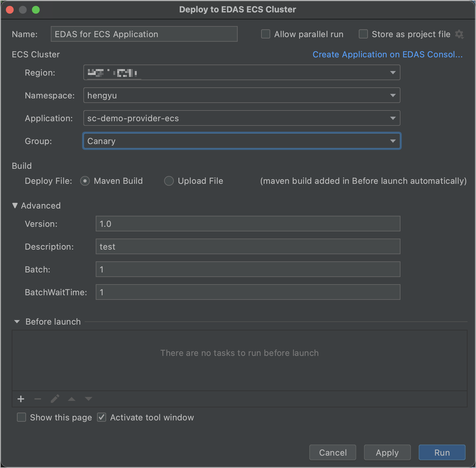
Task: Click the Cancel button
Action: point(333,453)
